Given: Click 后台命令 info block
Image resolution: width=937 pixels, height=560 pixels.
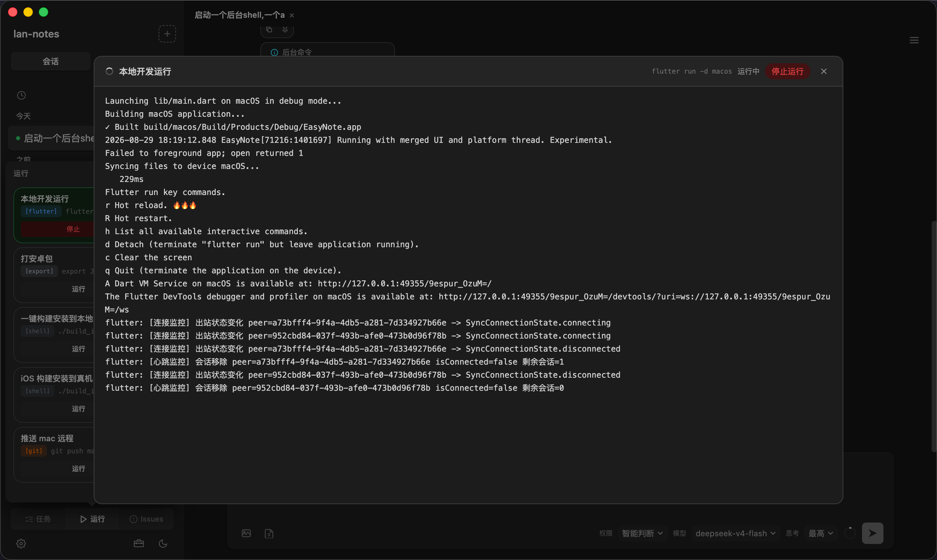Looking at the screenshot, I should click(x=327, y=50).
